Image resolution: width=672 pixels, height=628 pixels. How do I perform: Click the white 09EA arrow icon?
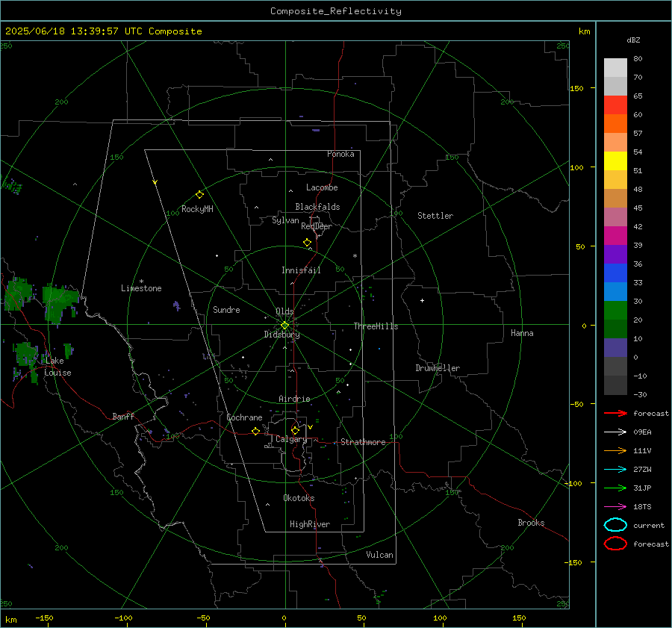615,432
